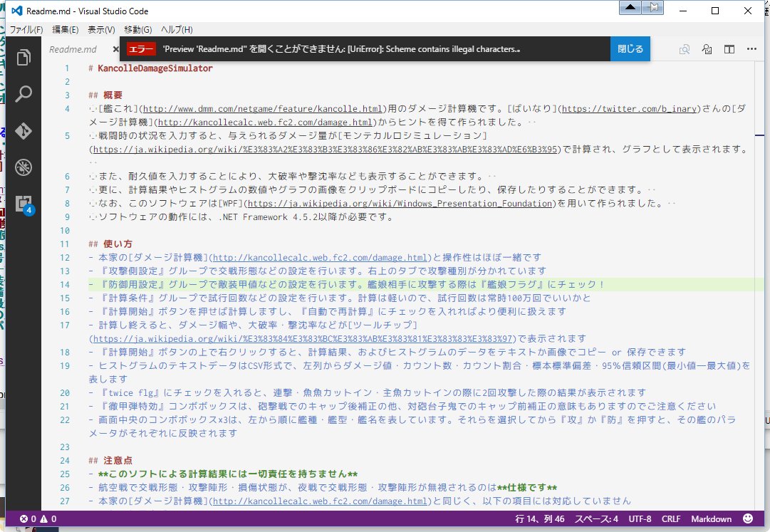This screenshot has height=532, width=770.
Task: Switch line endings via CRLF status item
Action: [670, 518]
